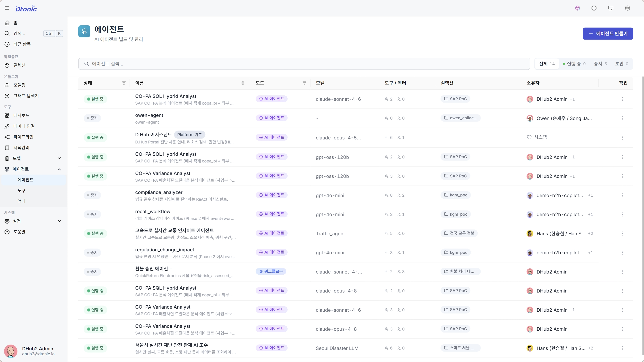Open 모델링 under 온톨로지
This screenshot has height=362, width=644.
(34, 85)
